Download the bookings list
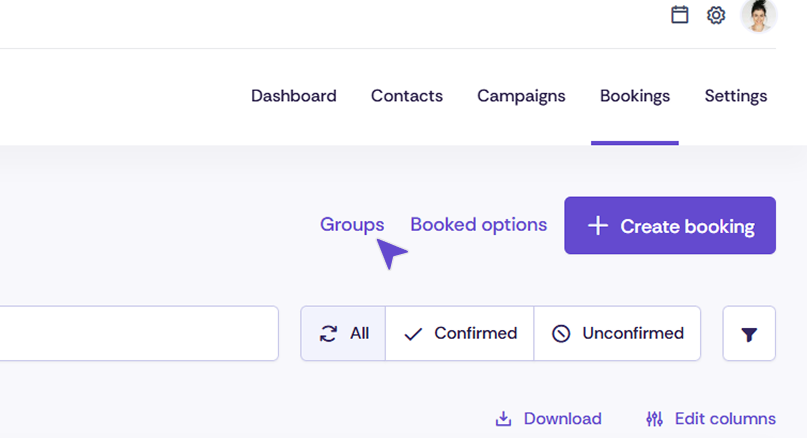 pyautogui.click(x=549, y=419)
